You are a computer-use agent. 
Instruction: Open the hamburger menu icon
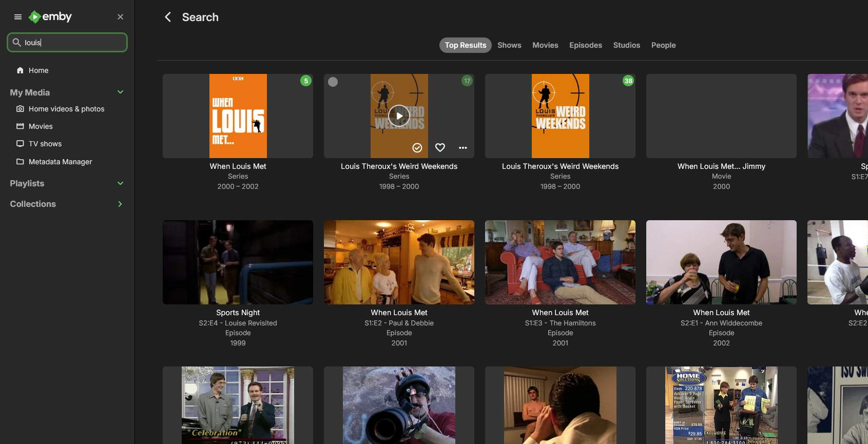(18, 17)
